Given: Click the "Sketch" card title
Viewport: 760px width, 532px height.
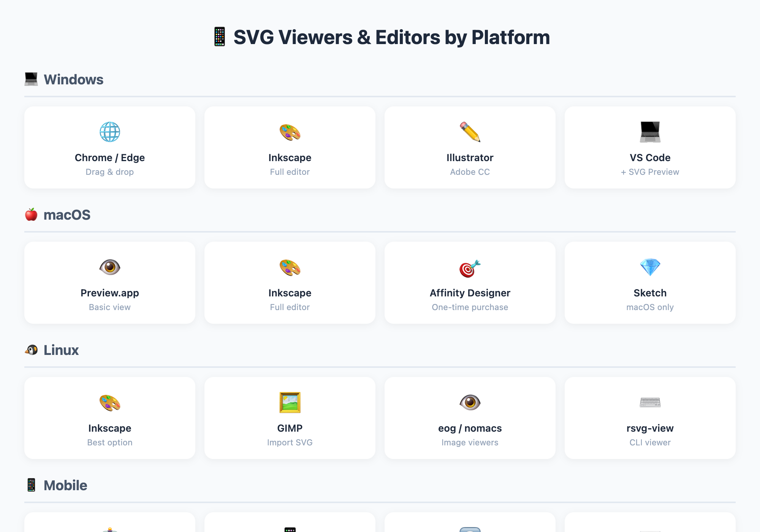Looking at the screenshot, I should coord(650,293).
